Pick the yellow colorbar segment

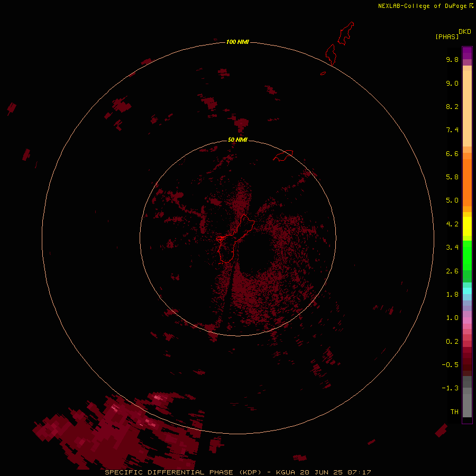click(x=467, y=226)
